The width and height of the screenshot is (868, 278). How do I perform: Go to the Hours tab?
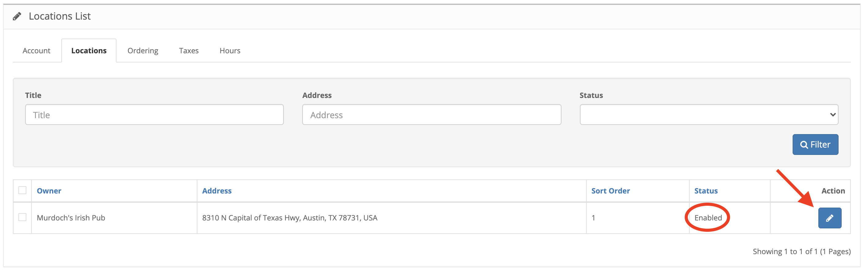pyautogui.click(x=230, y=51)
